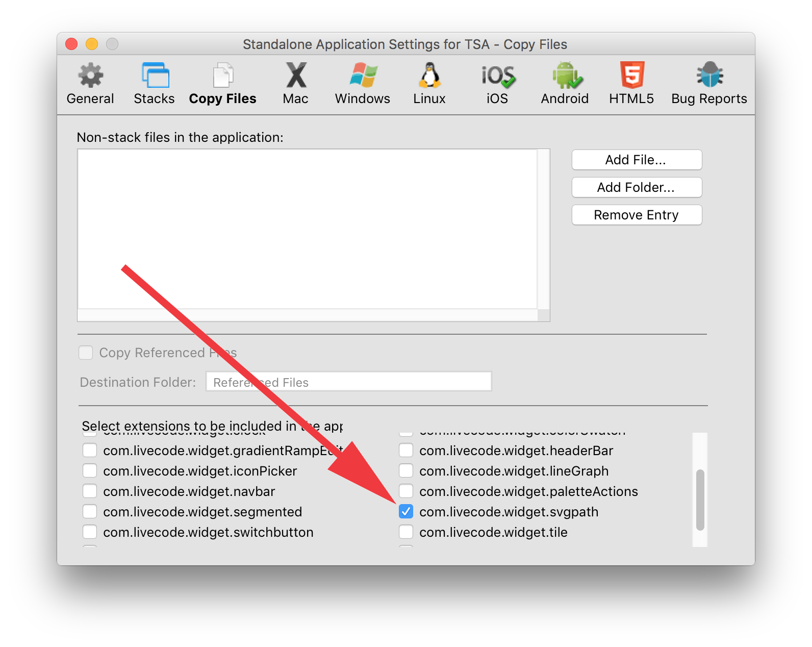Open iOS deployment settings
Viewport: 812px width, 647px height.
point(497,84)
